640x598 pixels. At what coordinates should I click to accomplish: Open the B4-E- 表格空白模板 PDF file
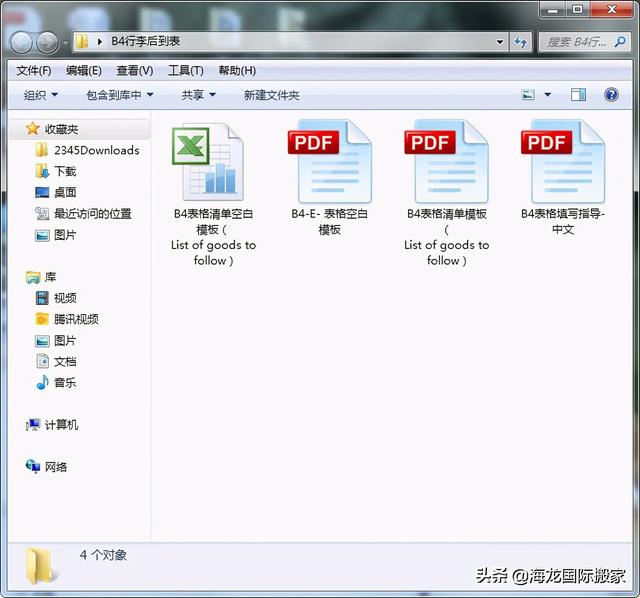click(329, 165)
